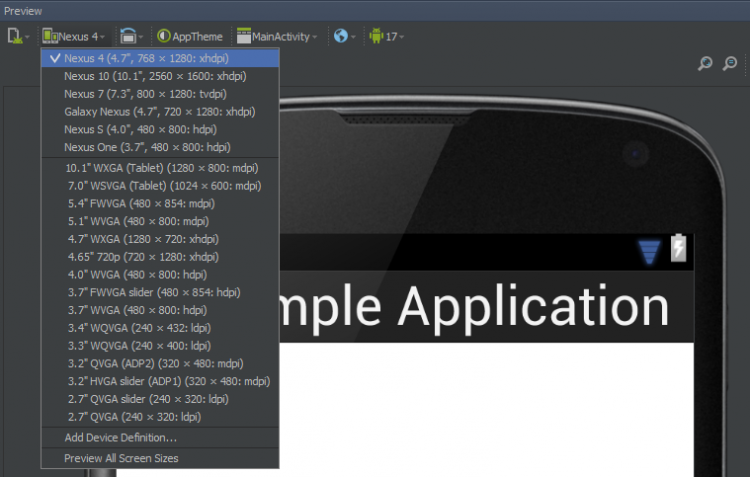Choose 4.7" WXGA (1280 × 720) device
Screen dimensions: 750x477
160,239
